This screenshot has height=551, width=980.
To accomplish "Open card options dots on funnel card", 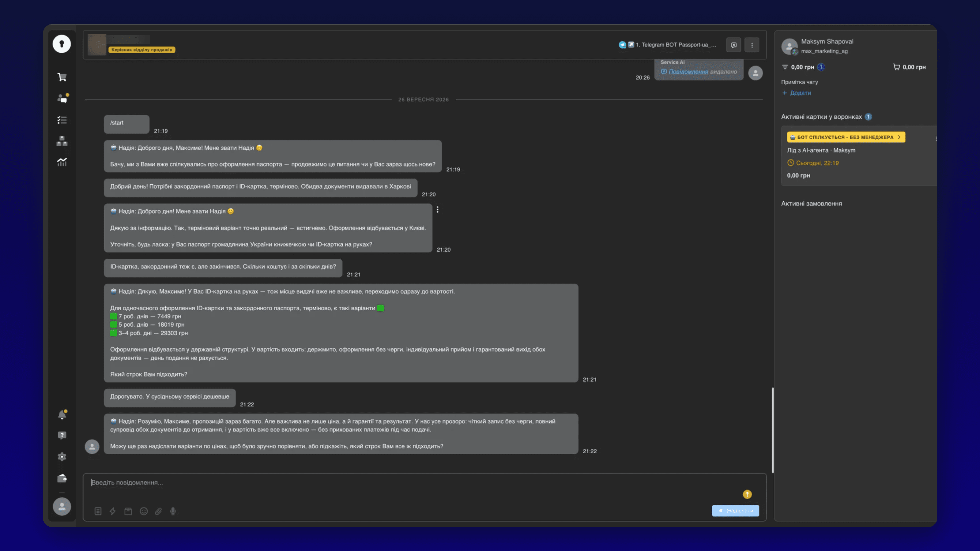I will pos(936,139).
